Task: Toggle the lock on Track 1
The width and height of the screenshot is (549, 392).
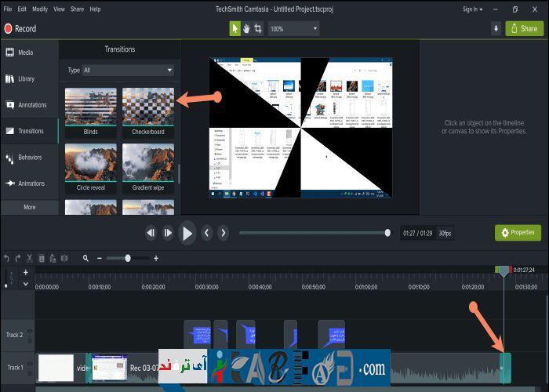Action: [30, 372]
